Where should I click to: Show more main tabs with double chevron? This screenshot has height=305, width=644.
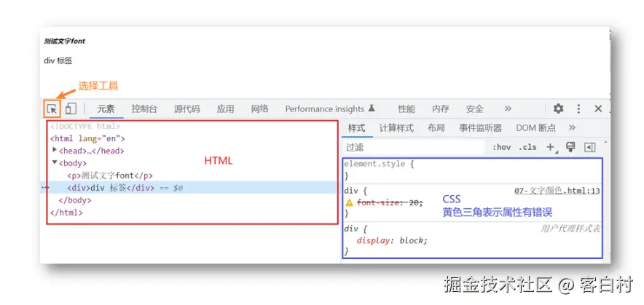[x=508, y=108]
